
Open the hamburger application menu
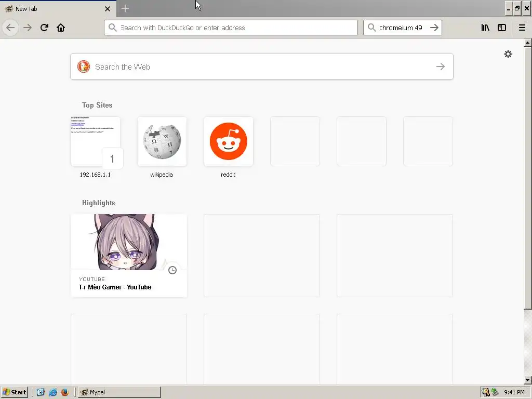pyautogui.click(x=522, y=28)
